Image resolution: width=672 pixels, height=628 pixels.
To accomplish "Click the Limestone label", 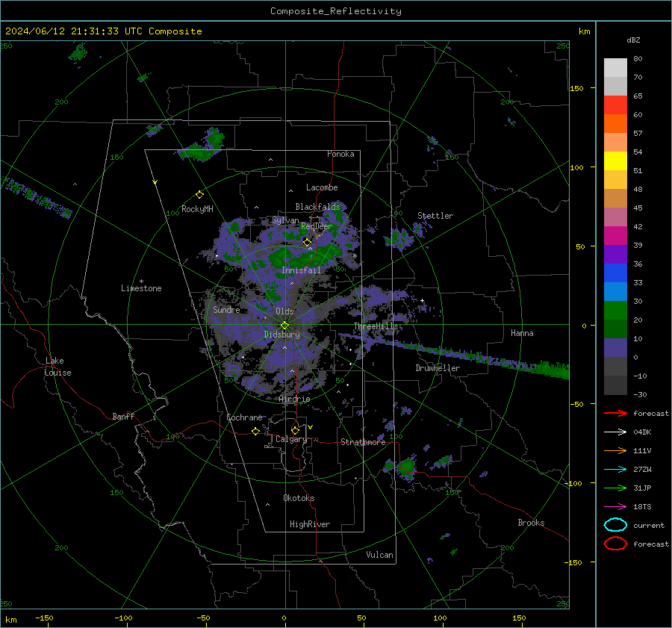I will 141,288.
